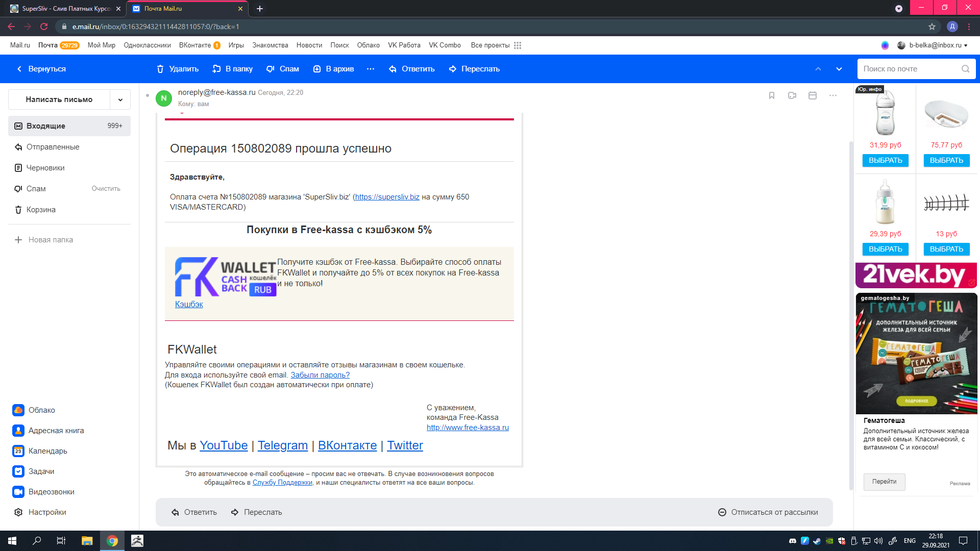Forward via bottom Переслать button
The height and width of the screenshot is (551, 980).
[x=256, y=512]
